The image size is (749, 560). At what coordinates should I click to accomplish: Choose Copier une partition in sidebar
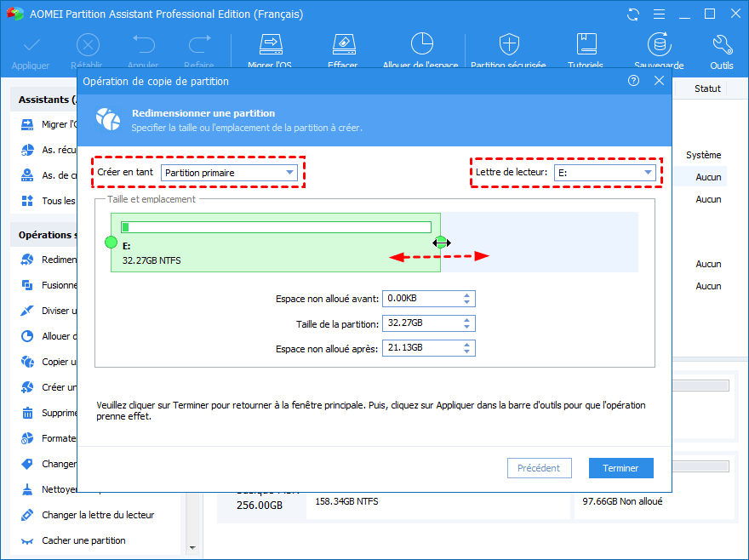coord(49,362)
